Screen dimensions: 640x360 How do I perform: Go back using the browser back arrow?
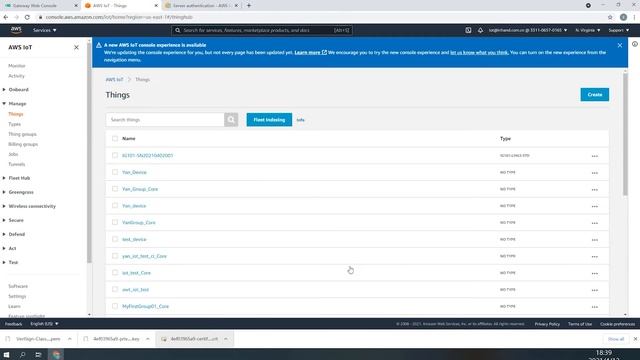tap(6, 17)
